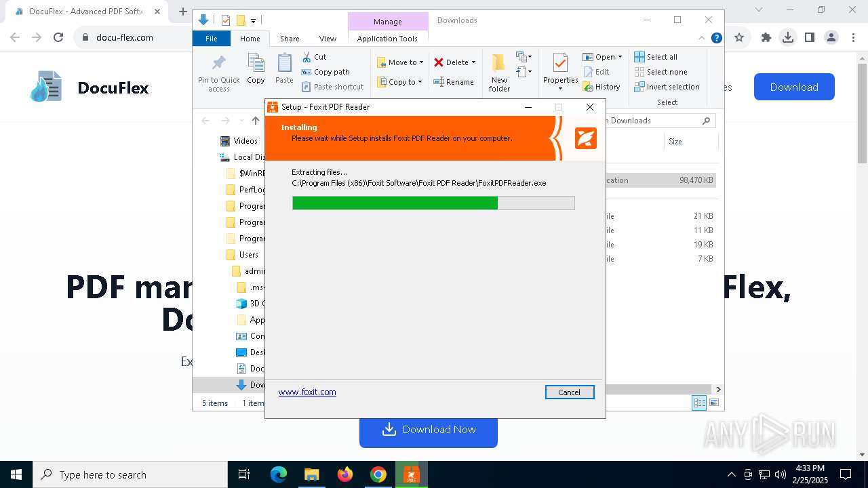Open the Easy access dropdown
868x488 pixels.
coord(524,72)
